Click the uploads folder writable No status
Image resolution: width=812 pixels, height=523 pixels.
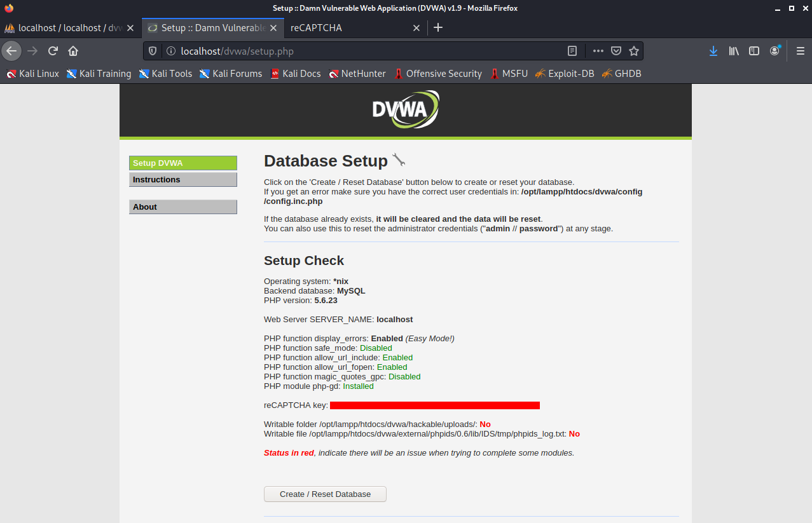tap(485, 425)
